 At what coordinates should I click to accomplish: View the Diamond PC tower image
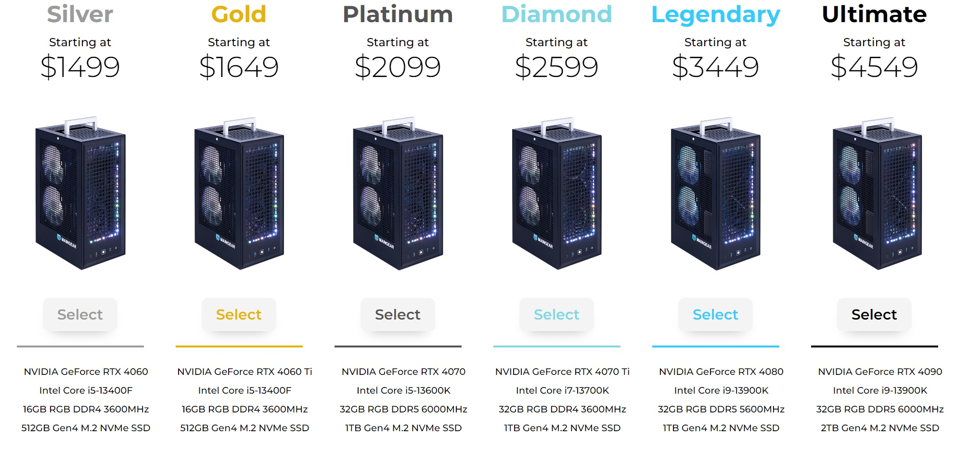pyautogui.click(x=557, y=192)
